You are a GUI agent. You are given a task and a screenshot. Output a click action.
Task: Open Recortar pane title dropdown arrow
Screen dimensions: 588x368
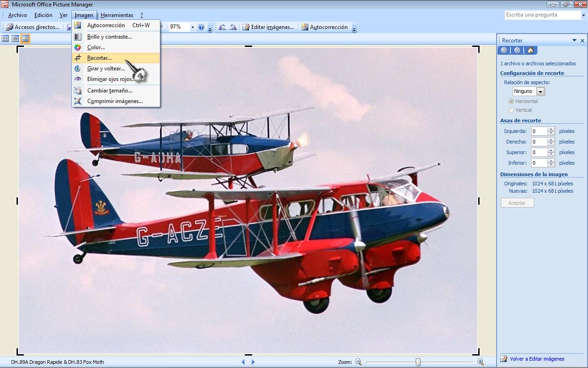pyautogui.click(x=574, y=40)
